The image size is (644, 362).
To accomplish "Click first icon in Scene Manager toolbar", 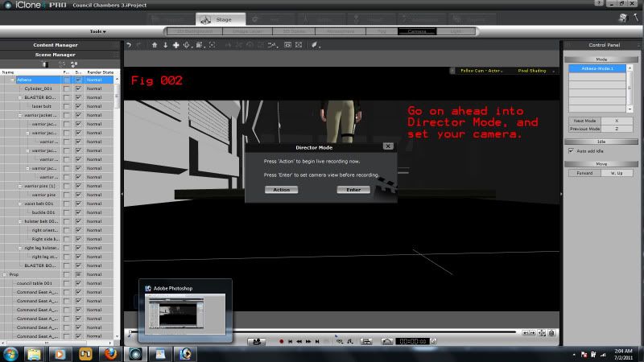I will (45, 64).
